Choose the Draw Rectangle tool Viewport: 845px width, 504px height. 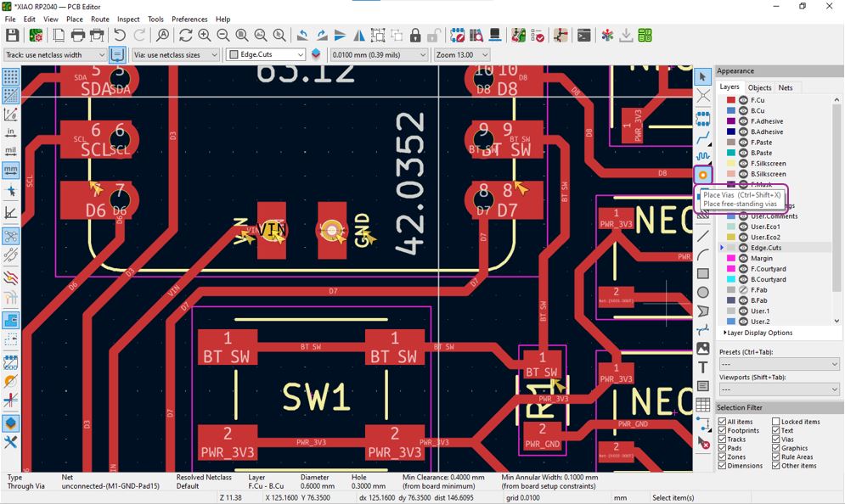click(702, 273)
